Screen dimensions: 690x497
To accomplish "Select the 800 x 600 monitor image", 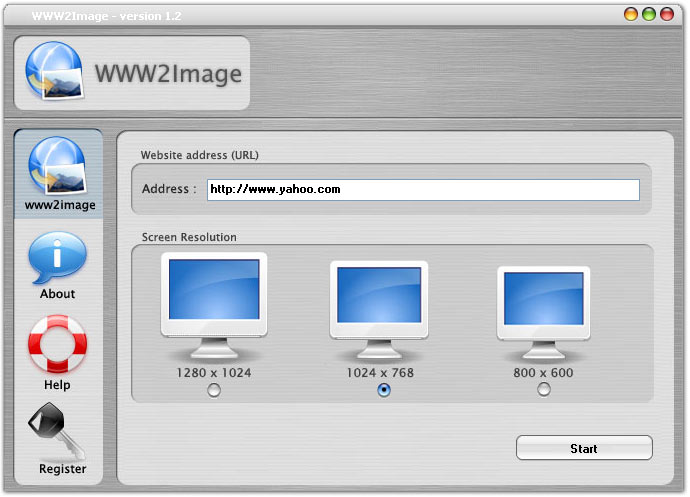I will (543, 312).
